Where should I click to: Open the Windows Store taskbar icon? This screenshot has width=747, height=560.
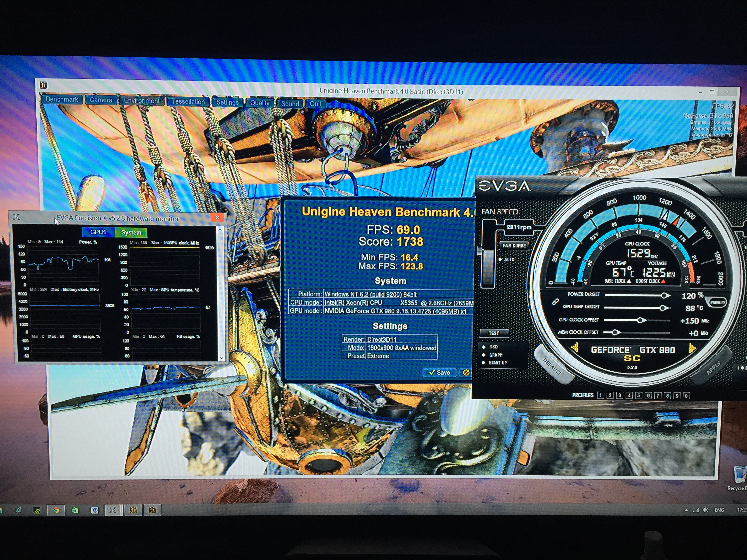tap(75, 510)
